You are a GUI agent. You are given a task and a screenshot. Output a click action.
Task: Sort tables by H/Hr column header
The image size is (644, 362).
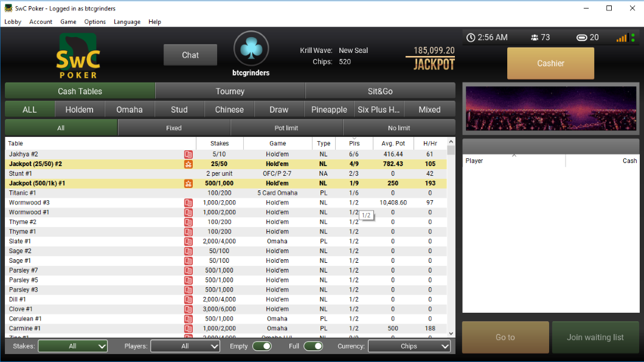[x=430, y=144]
